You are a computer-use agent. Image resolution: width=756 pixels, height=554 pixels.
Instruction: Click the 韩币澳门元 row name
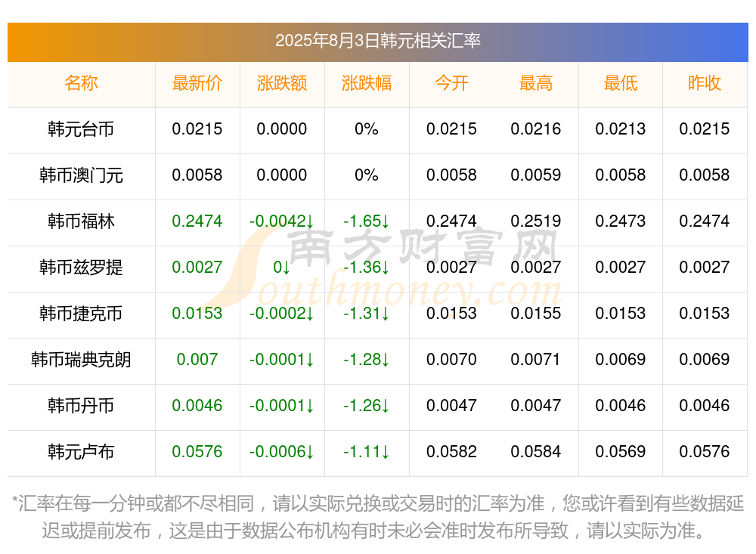pos(81,175)
